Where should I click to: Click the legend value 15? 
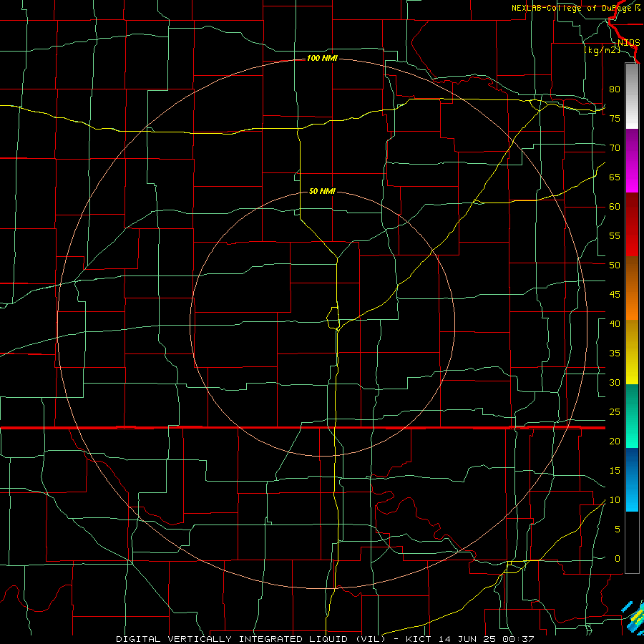(615, 471)
